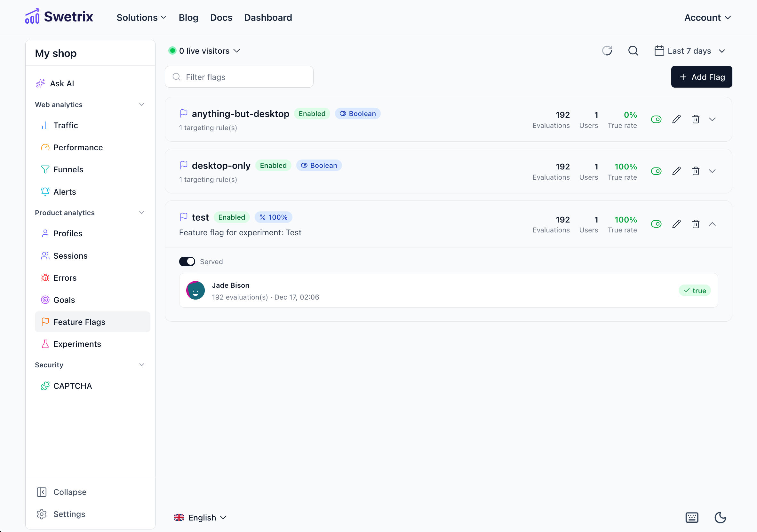
Task: Toggle the Served switch
Action: [187, 262]
